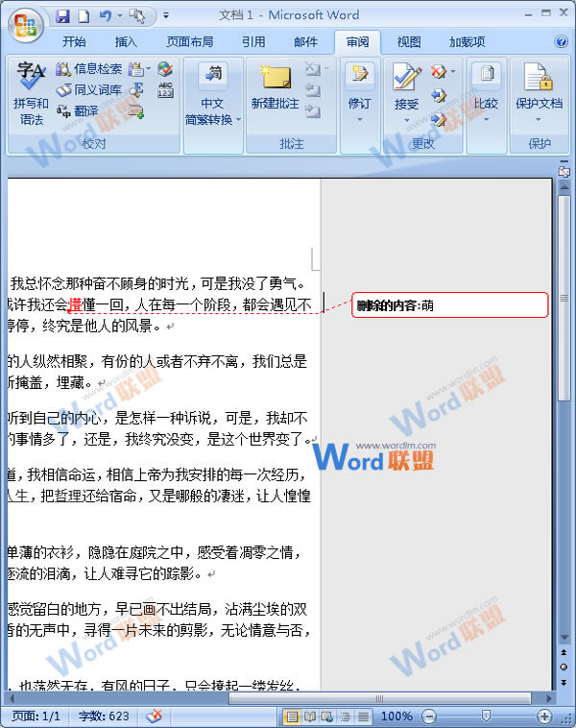
Task: Click the set language globe icon
Action: pyautogui.click(x=165, y=69)
